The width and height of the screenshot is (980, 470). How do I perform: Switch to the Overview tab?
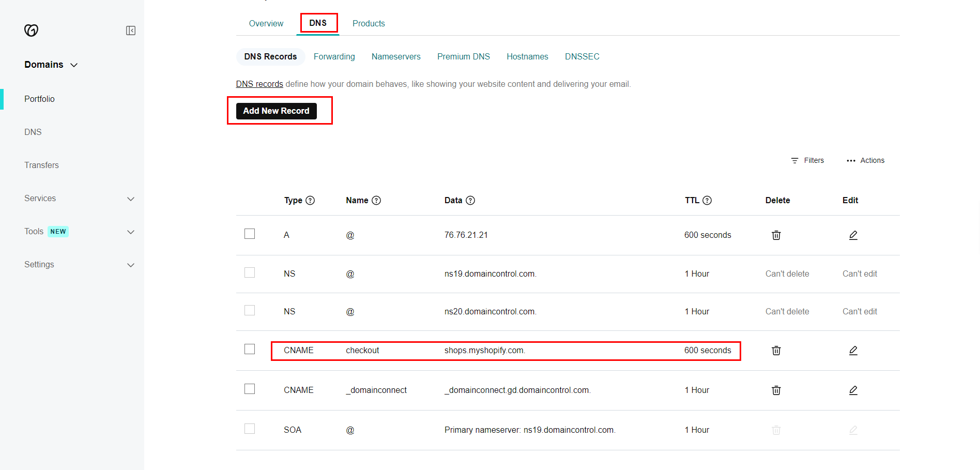tap(266, 23)
